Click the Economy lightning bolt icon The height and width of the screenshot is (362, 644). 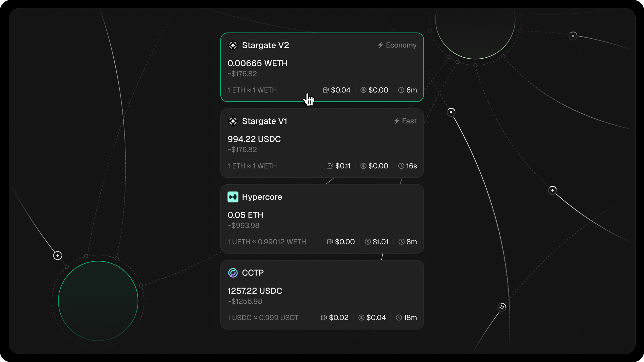click(x=380, y=45)
